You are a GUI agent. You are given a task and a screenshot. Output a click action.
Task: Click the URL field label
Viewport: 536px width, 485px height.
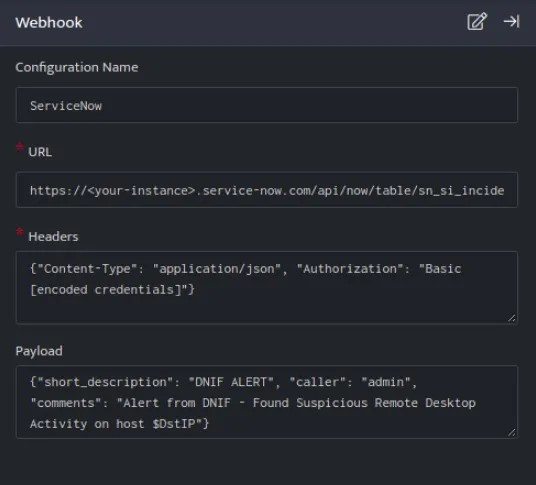point(40,152)
